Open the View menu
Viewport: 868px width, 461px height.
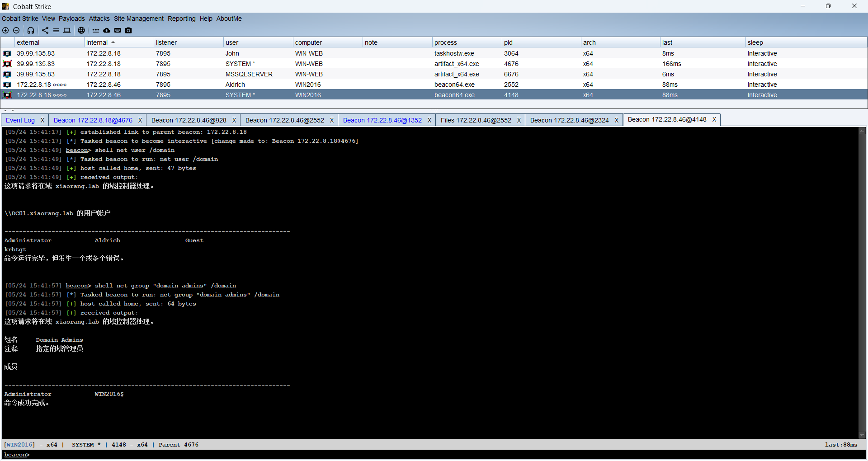pos(48,19)
